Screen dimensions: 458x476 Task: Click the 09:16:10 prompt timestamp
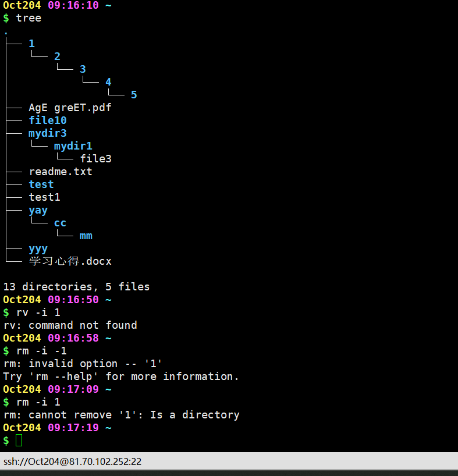point(73,5)
